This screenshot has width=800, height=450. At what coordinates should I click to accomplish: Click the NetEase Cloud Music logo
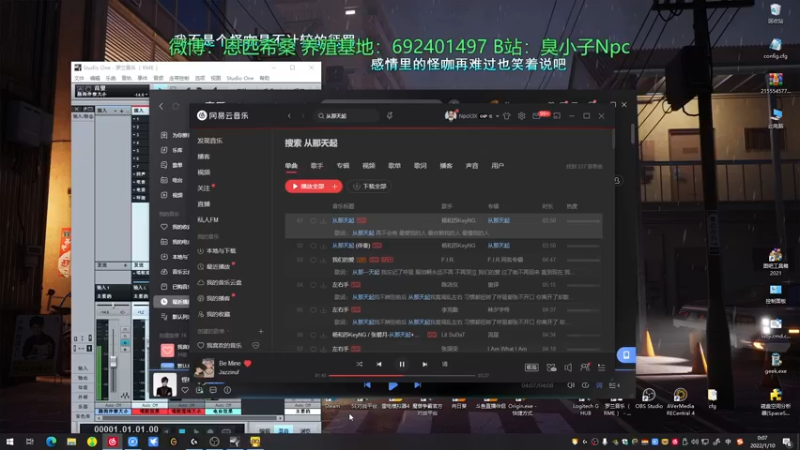(x=223, y=116)
